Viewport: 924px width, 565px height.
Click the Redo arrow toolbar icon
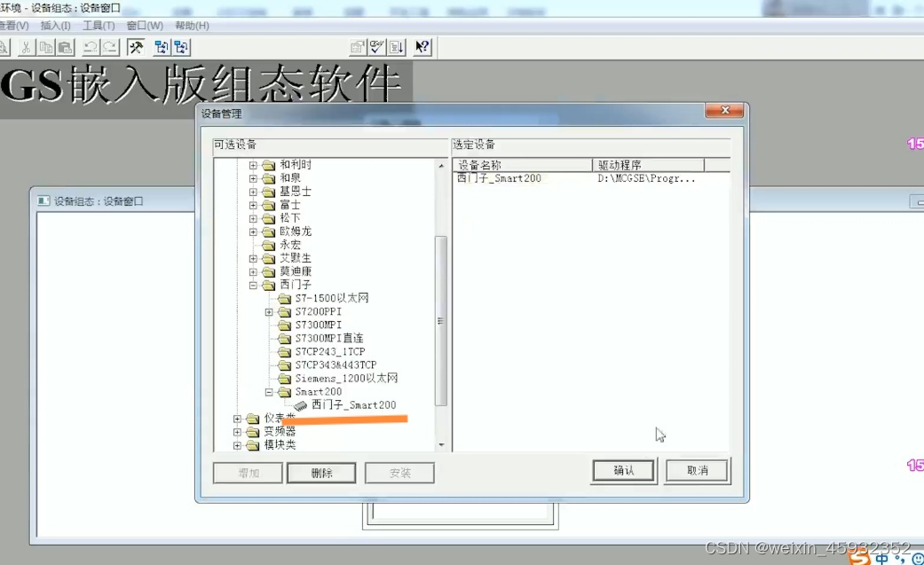click(x=110, y=48)
